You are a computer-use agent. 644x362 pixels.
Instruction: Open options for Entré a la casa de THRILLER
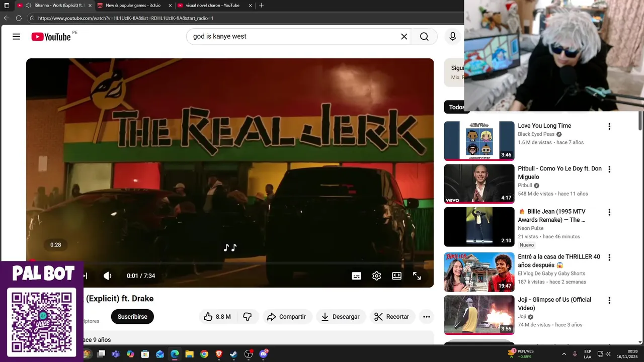pos(609,257)
